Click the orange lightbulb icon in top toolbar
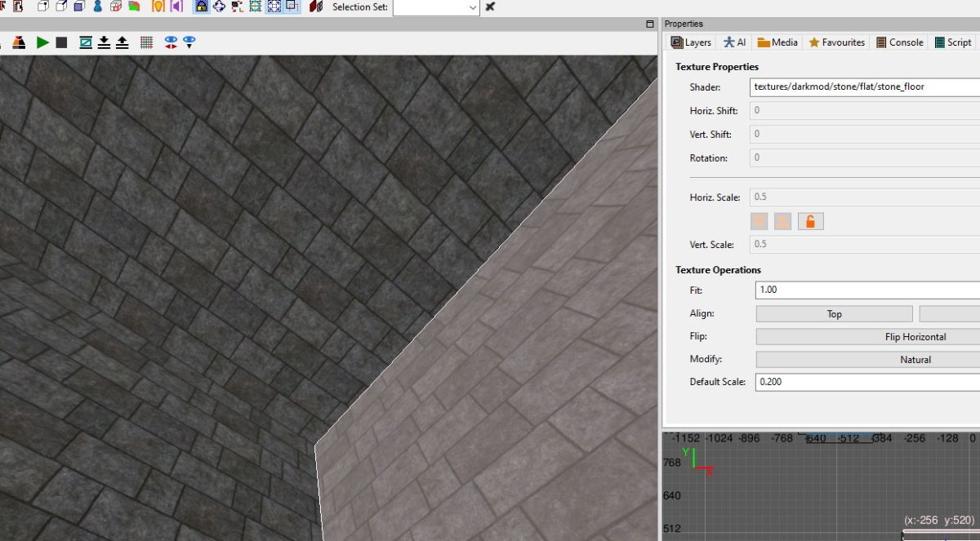The image size is (980, 541). pyautogui.click(x=158, y=7)
